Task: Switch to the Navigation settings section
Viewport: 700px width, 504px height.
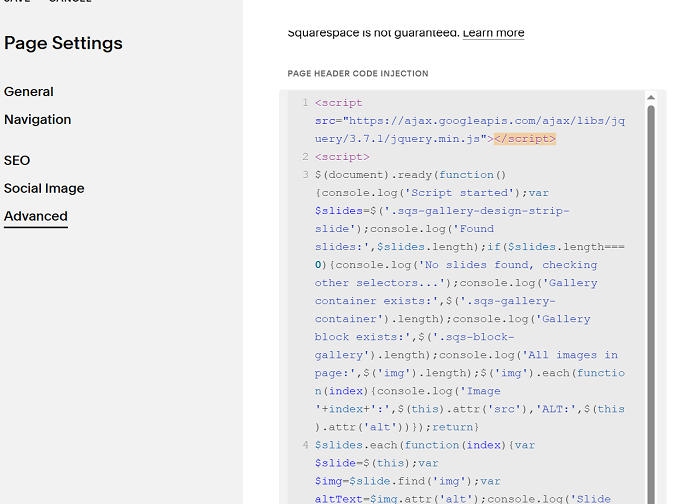Action: pyautogui.click(x=38, y=120)
